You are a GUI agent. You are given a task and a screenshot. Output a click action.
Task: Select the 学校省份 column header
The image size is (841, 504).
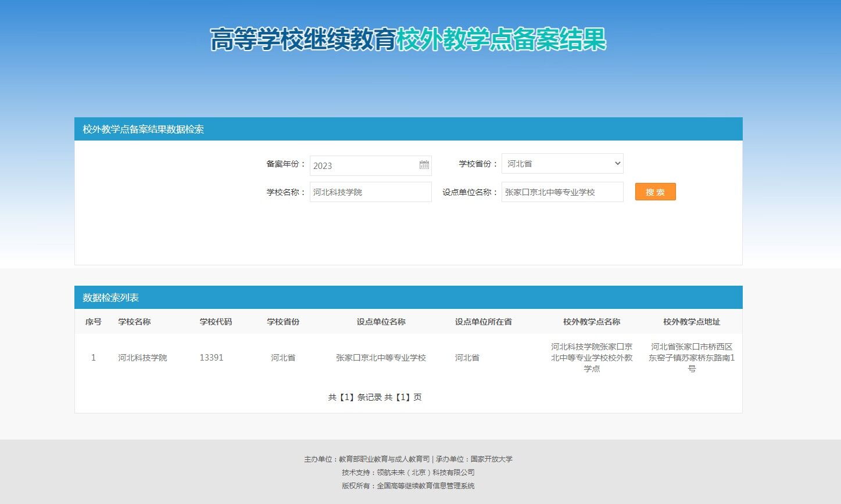(283, 322)
